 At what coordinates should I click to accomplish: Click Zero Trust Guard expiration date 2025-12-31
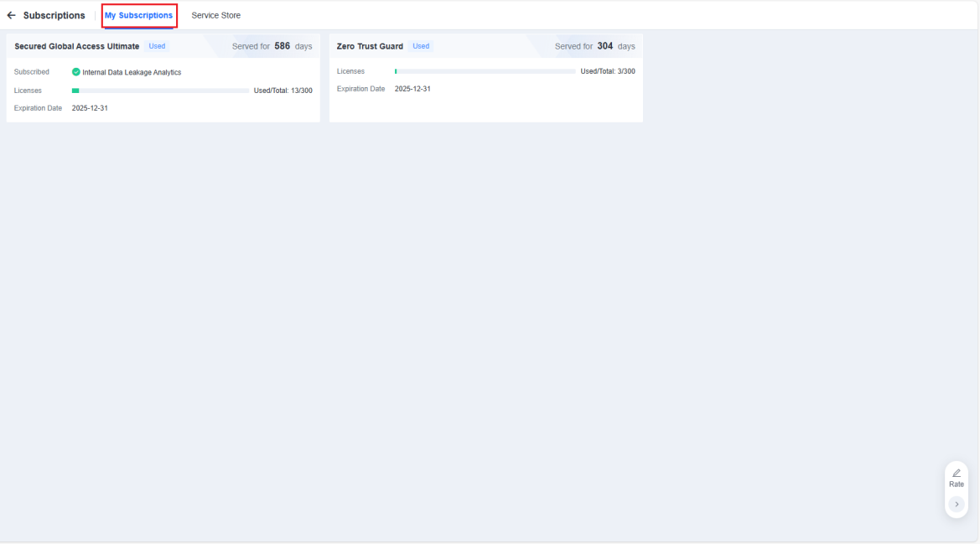click(x=412, y=89)
